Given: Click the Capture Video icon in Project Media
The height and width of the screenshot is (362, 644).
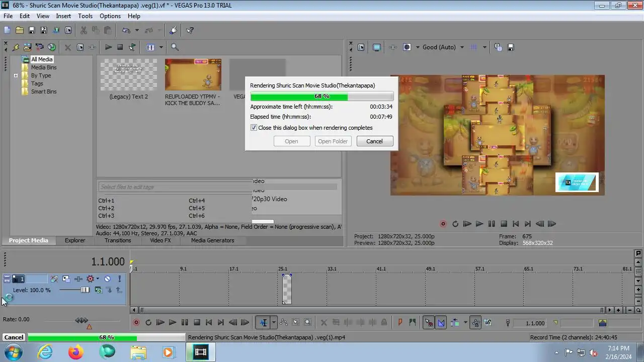Looking at the screenshot, I should (x=39, y=47).
